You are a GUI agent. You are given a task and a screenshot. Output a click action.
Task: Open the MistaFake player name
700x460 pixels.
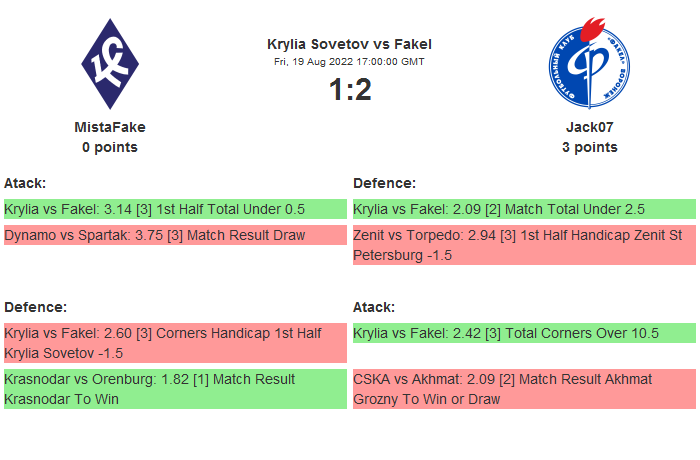click(x=110, y=127)
